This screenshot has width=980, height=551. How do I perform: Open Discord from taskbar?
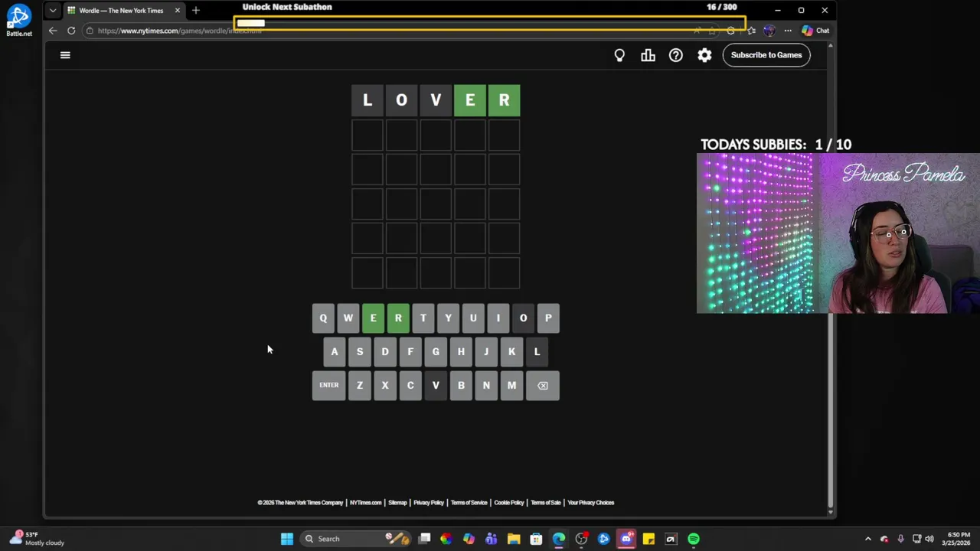[626, 539]
